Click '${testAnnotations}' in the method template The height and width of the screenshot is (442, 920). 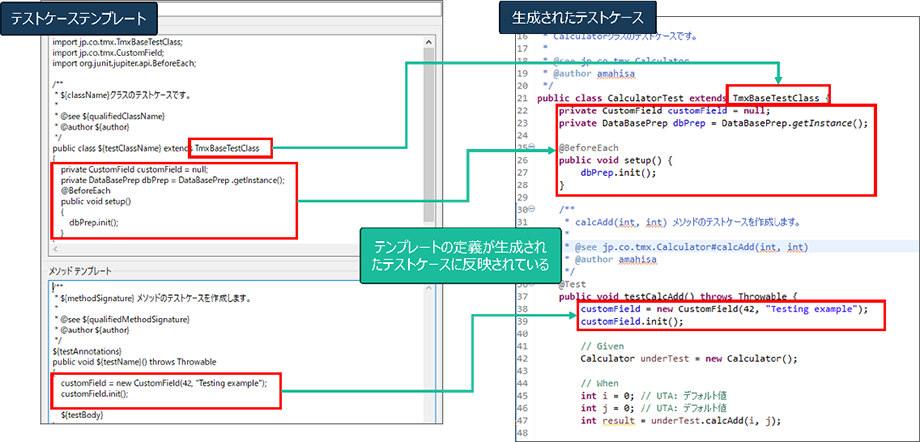pos(87,351)
